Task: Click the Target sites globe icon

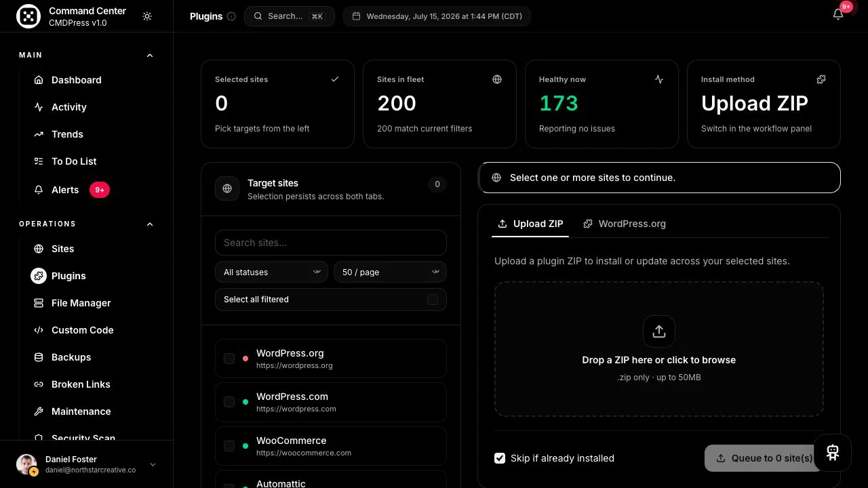Action: click(227, 188)
